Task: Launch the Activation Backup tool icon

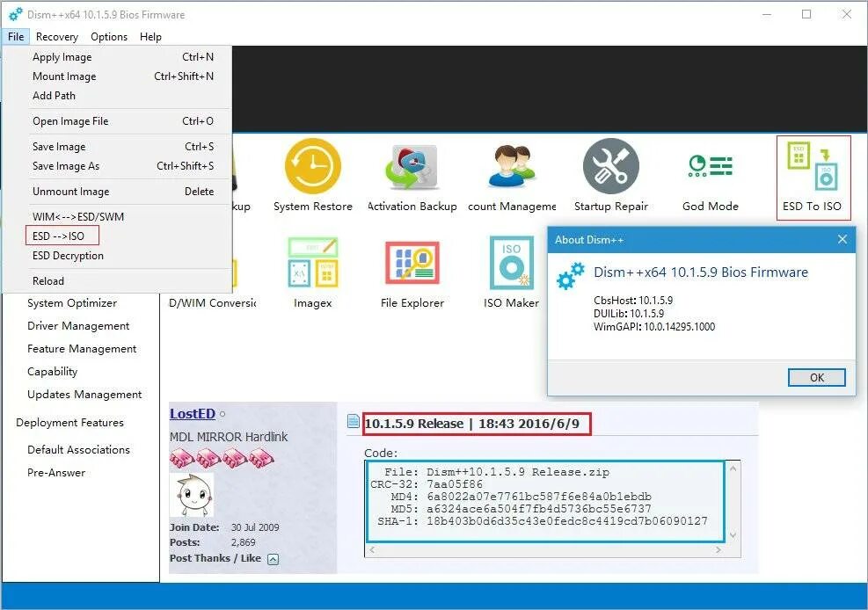Action: coord(412,166)
